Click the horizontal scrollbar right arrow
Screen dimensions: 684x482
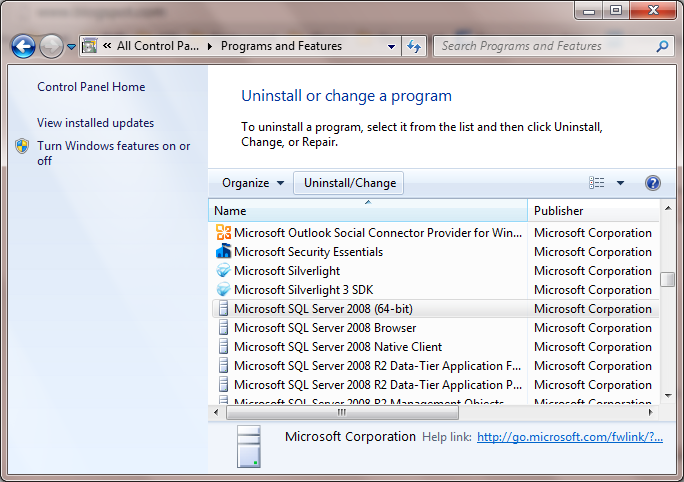point(651,412)
